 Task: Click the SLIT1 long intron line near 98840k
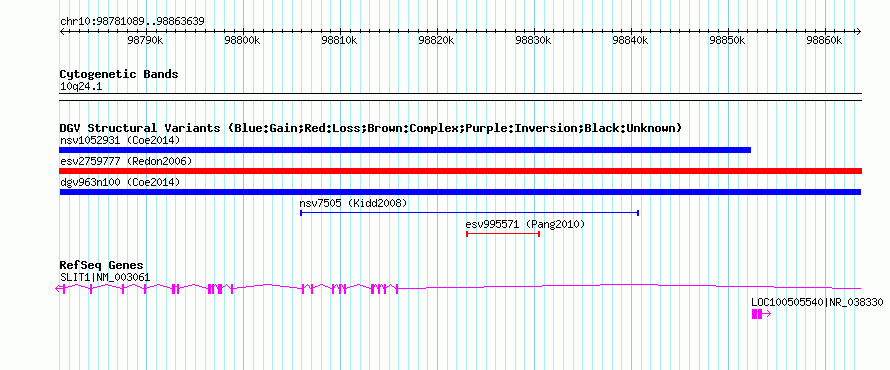[630, 284]
